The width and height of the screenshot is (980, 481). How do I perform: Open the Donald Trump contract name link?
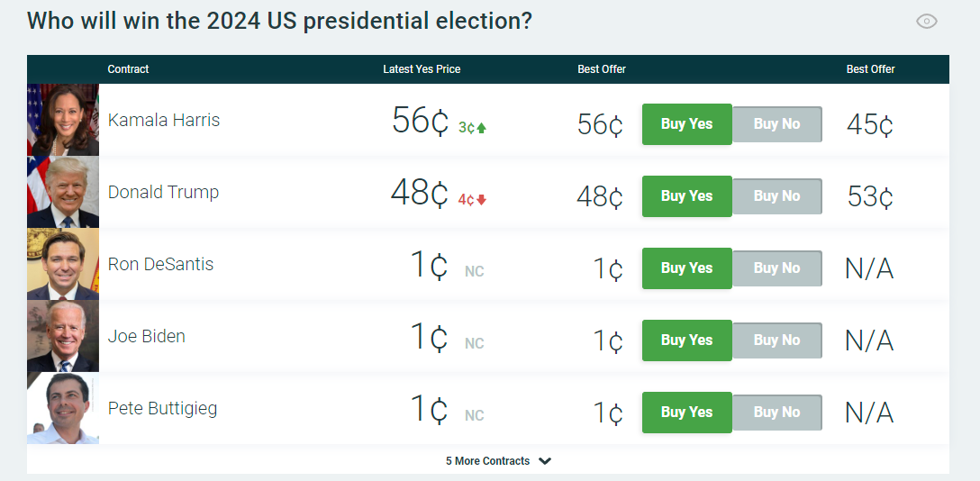pos(163,193)
